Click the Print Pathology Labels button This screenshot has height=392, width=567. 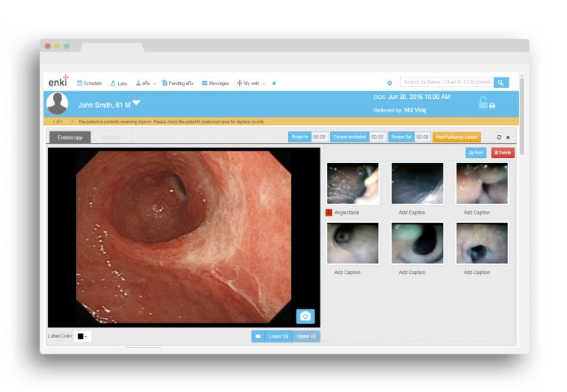pyautogui.click(x=456, y=137)
